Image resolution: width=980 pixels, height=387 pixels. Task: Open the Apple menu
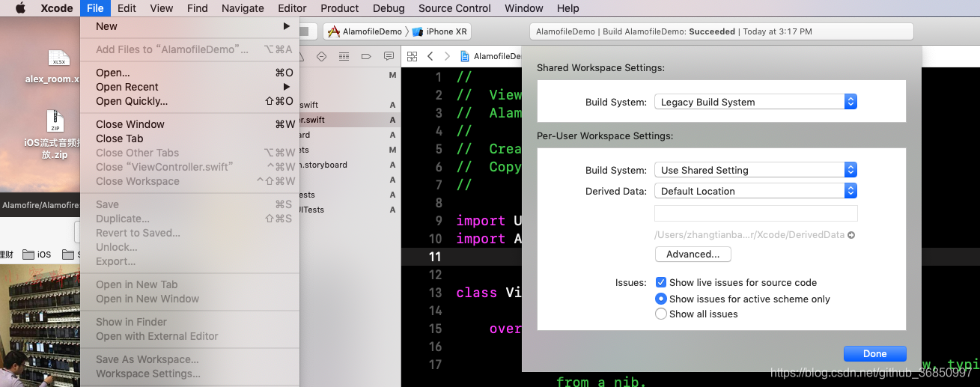(20, 8)
